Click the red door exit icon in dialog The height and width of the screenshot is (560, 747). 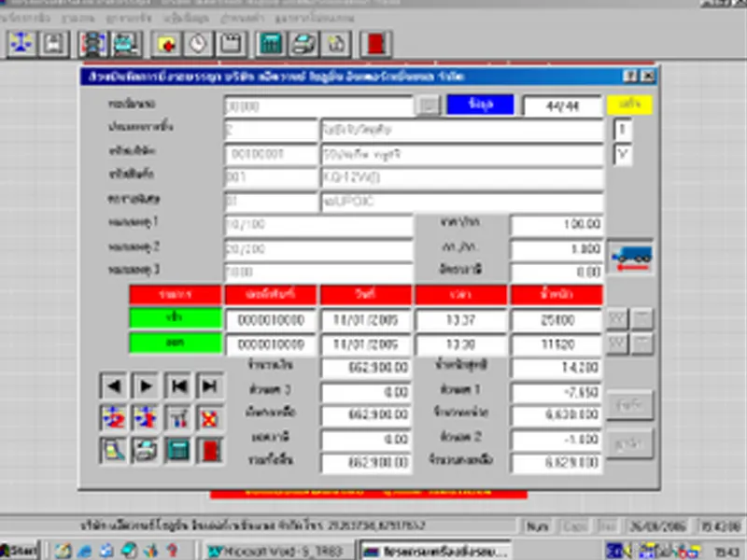209,450
